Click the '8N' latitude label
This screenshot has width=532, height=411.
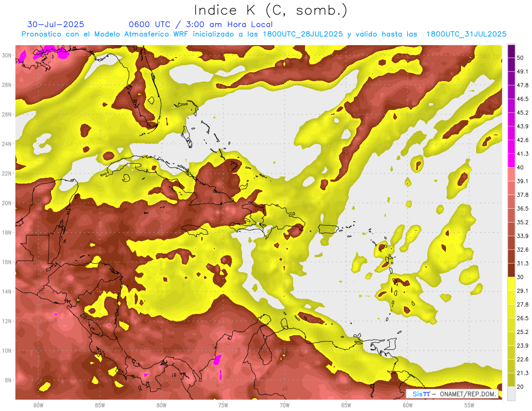9,380
